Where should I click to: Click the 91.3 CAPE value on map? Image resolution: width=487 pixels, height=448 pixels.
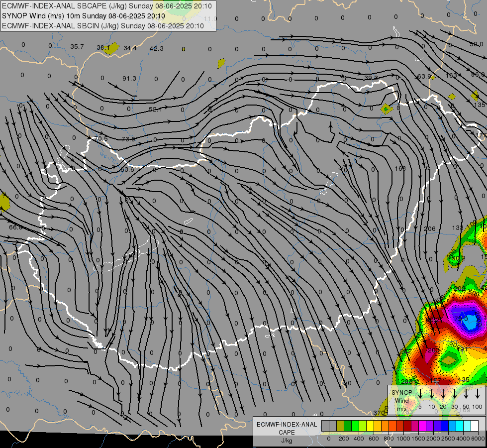pos(129,78)
